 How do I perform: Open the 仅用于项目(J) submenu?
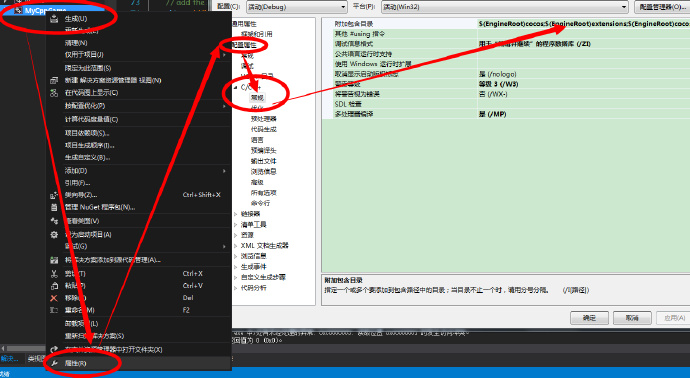tap(139, 55)
